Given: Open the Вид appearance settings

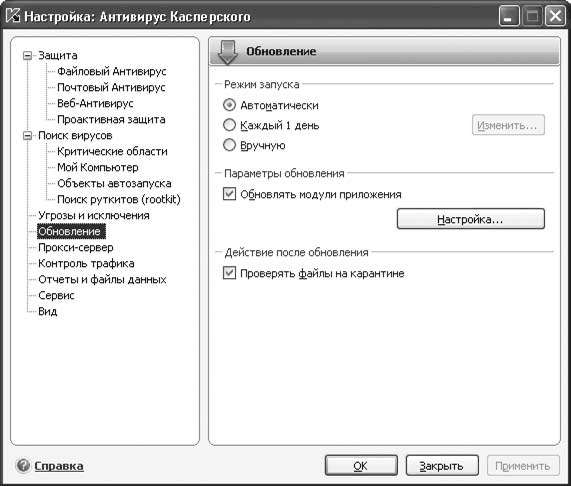Looking at the screenshot, I should (x=48, y=311).
